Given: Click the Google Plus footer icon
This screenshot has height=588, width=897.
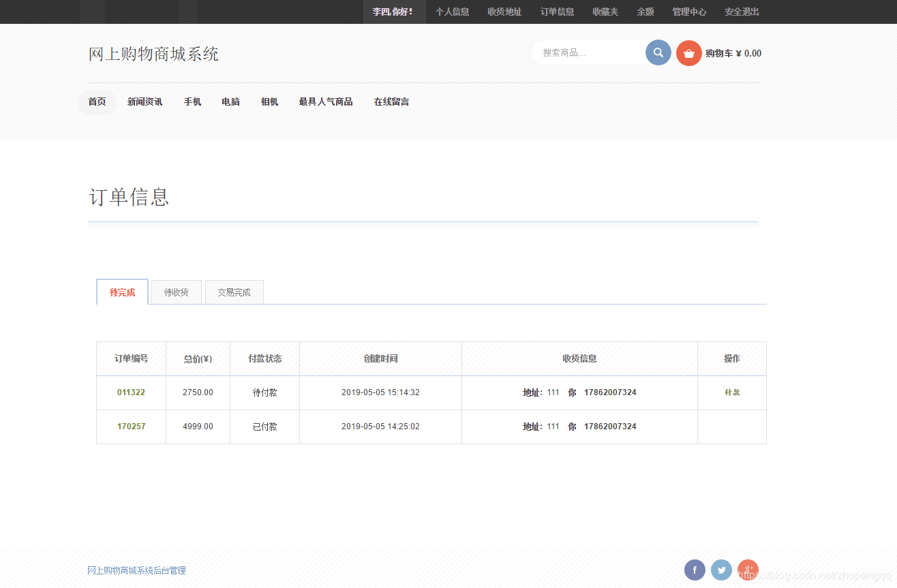Looking at the screenshot, I should pyautogui.click(x=748, y=570).
